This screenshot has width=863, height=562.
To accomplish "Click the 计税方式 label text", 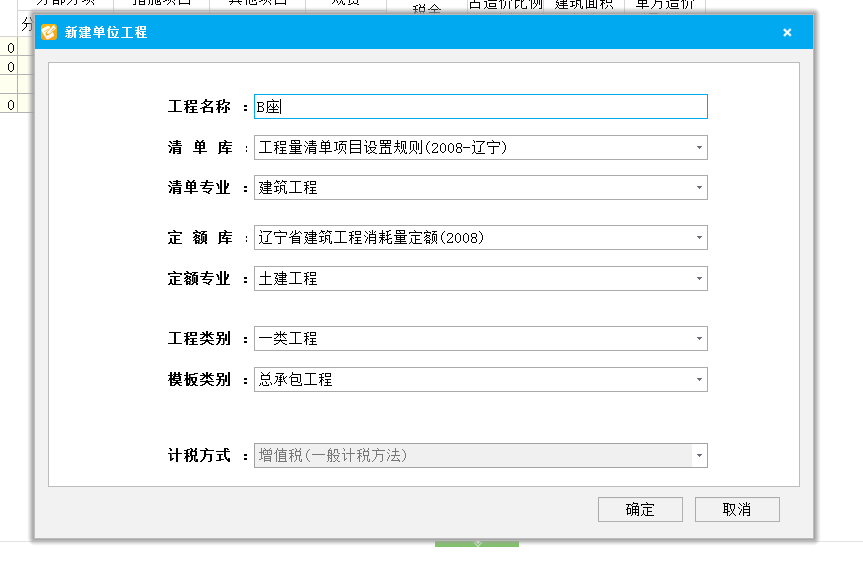I will tap(199, 455).
